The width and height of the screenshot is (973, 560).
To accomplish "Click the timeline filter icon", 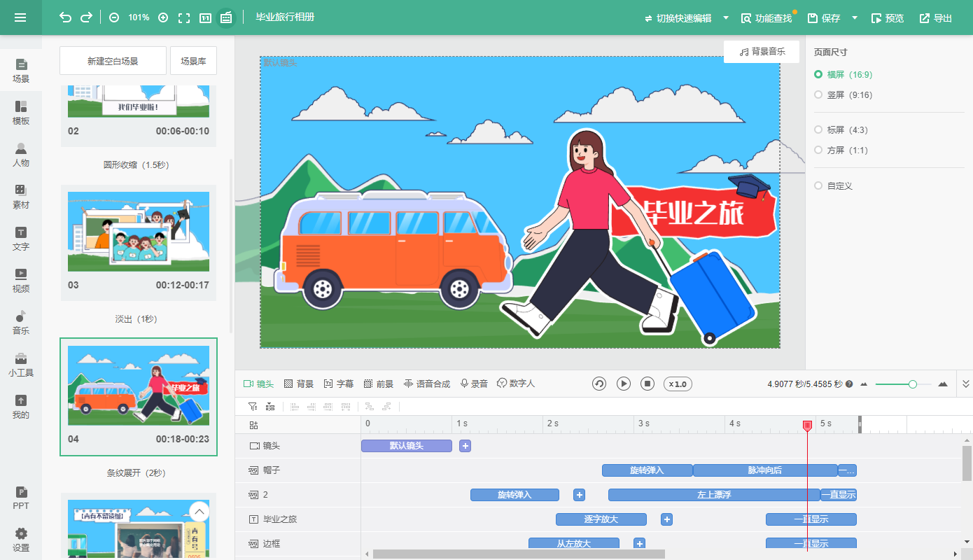I will pyautogui.click(x=253, y=406).
